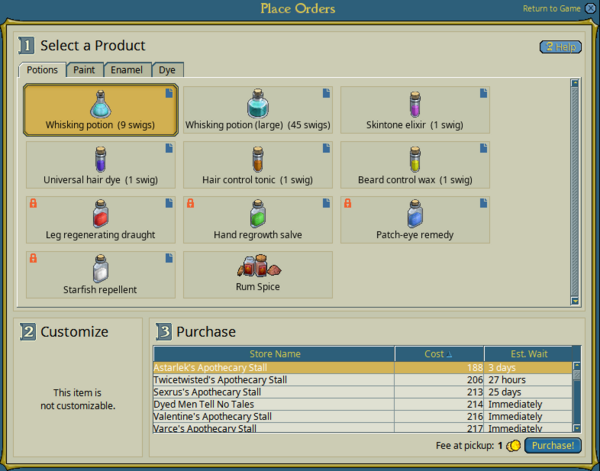Select the large Whisking potion bottle

(257, 110)
